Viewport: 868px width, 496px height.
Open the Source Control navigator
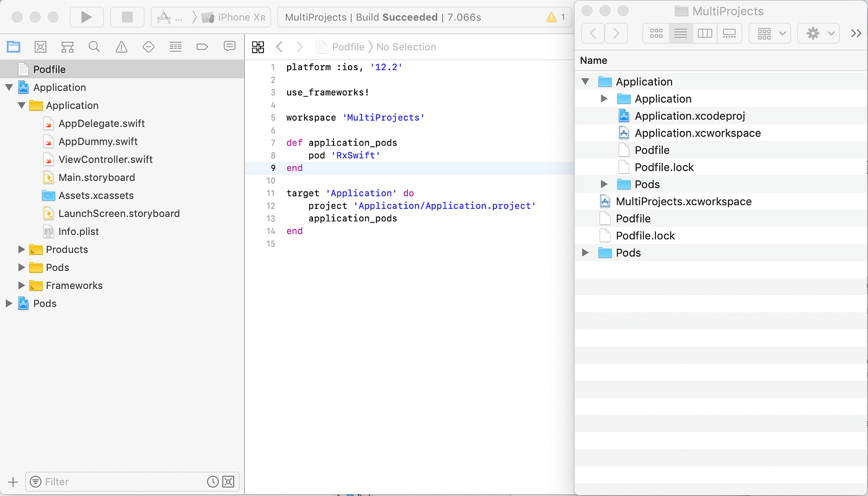click(x=40, y=46)
